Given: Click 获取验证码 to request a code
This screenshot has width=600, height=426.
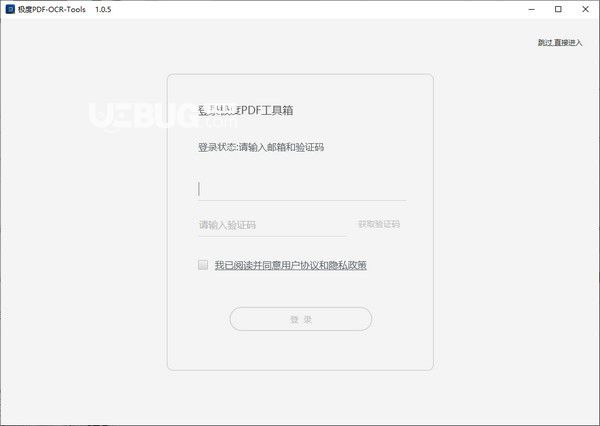Looking at the screenshot, I should point(379,224).
